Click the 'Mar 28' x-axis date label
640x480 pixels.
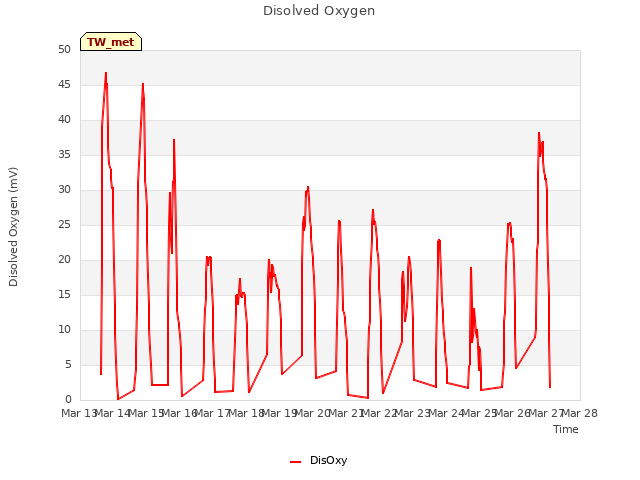580,413
